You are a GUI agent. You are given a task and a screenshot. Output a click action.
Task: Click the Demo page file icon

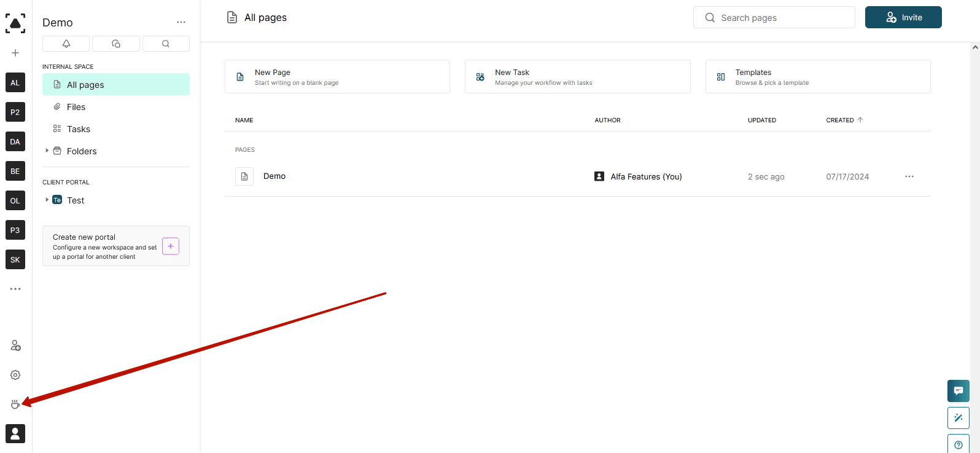point(244,176)
